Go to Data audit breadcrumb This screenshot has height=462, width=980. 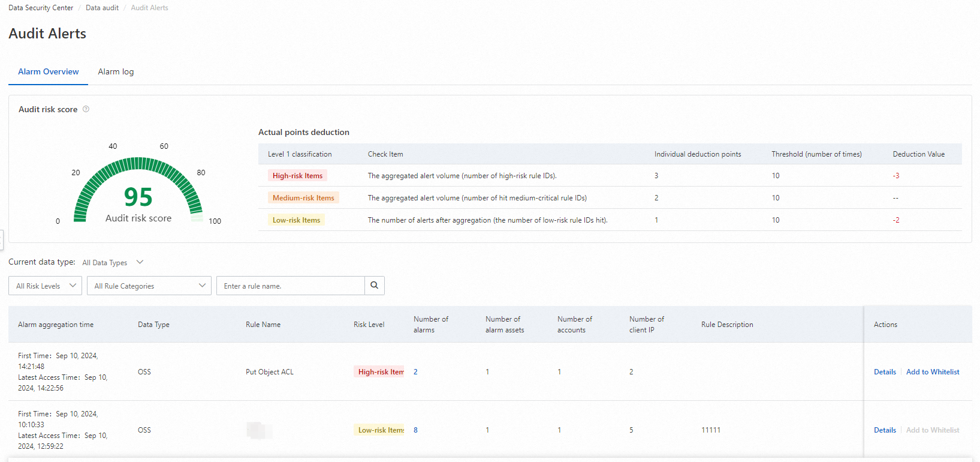102,8
